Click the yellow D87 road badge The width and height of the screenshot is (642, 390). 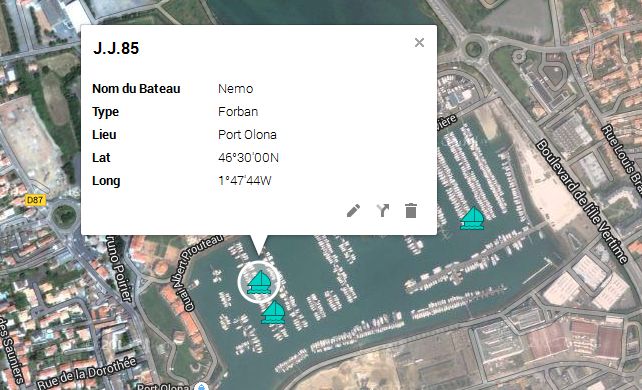[35, 200]
